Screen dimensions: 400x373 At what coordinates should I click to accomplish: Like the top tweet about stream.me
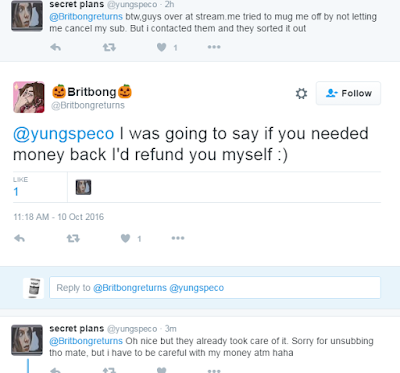(x=162, y=47)
